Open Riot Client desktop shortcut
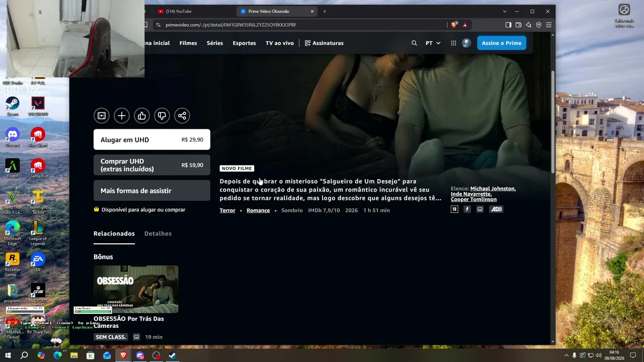This screenshot has width=644, height=362. coord(38,138)
